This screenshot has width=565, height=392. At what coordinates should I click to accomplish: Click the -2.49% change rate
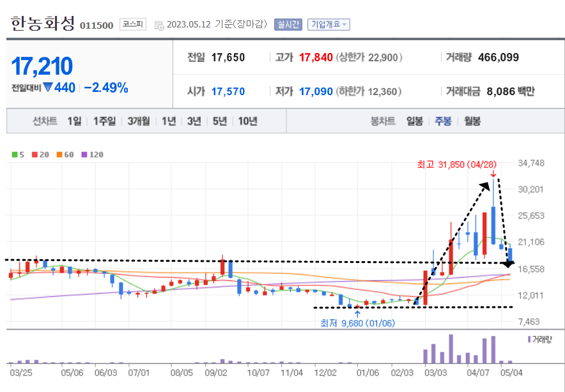click(106, 87)
